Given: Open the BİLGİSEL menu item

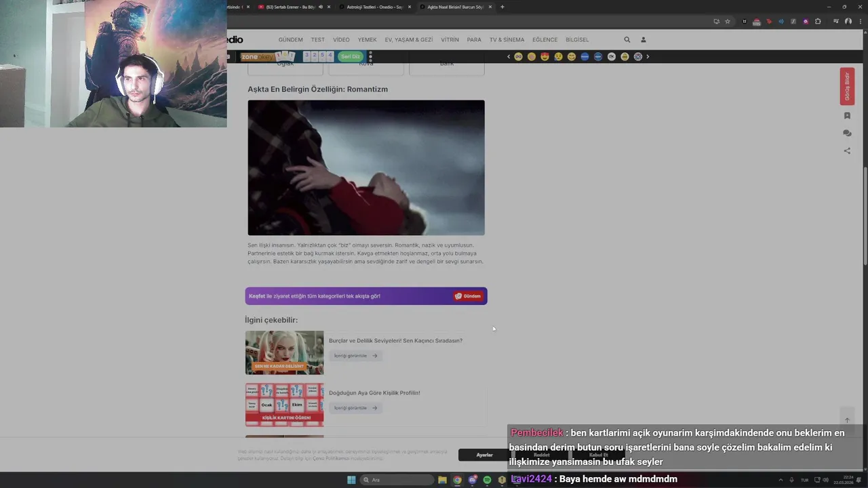Looking at the screenshot, I should tap(577, 40).
